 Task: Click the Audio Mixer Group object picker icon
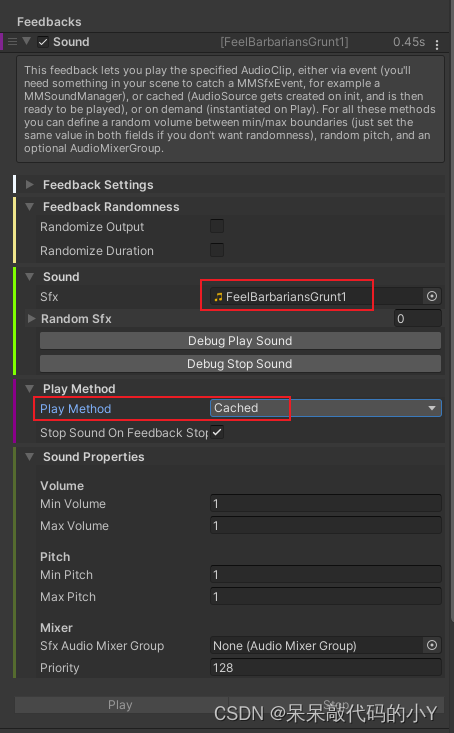coord(432,645)
